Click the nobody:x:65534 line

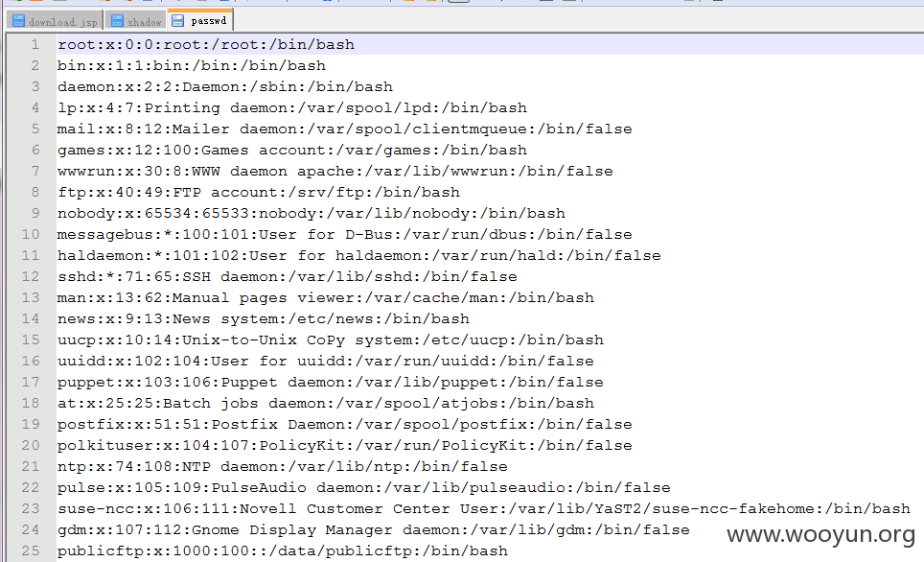pyautogui.click(x=312, y=214)
